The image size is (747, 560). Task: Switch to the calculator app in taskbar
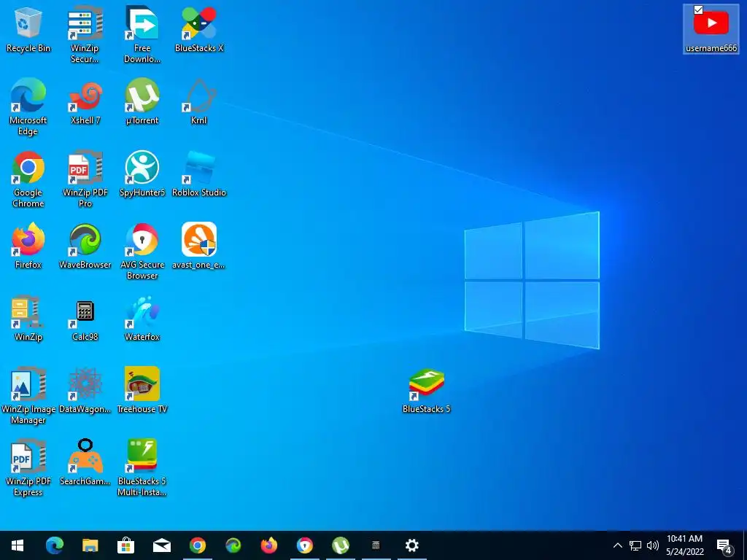[376, 545]
